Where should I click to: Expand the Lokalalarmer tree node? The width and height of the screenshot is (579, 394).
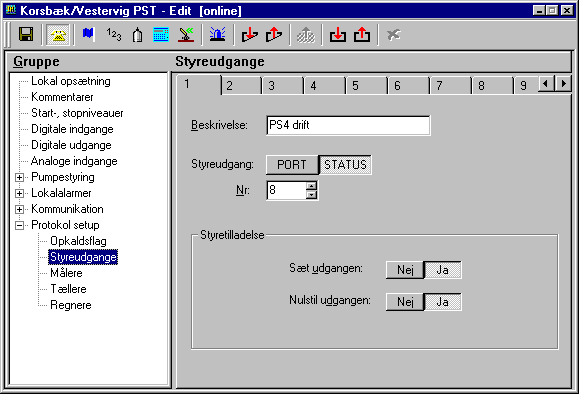20,193
